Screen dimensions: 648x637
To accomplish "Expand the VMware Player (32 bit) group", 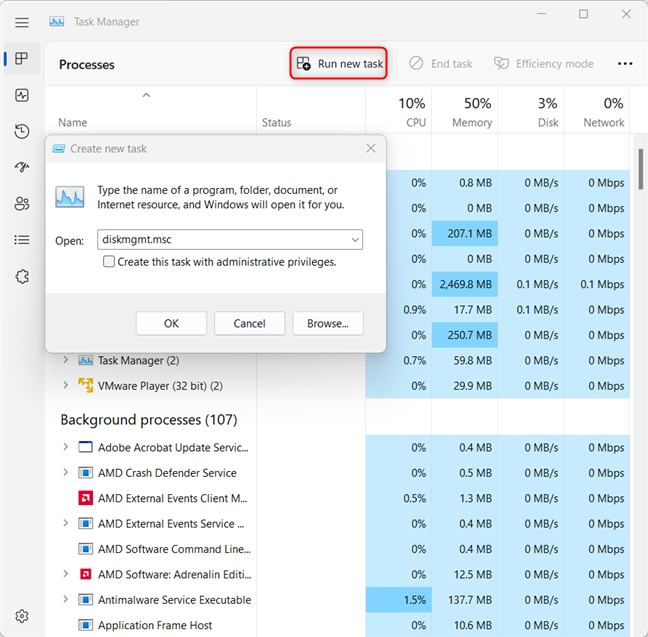I will pos(65,385).
